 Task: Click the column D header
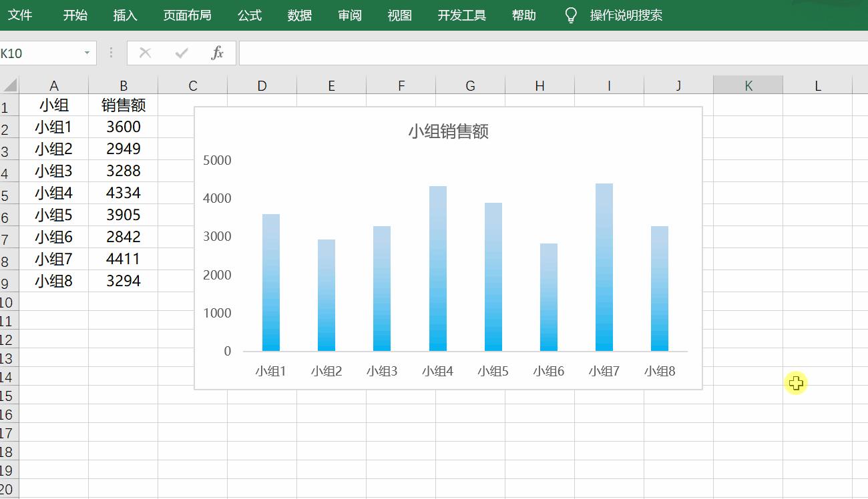coord(262,85)
